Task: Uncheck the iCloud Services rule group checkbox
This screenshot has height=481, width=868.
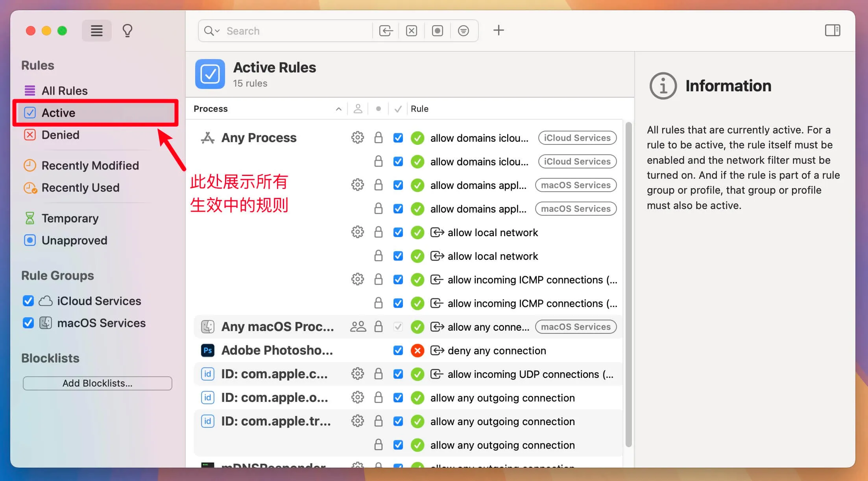Action: [x=28, y=301]
